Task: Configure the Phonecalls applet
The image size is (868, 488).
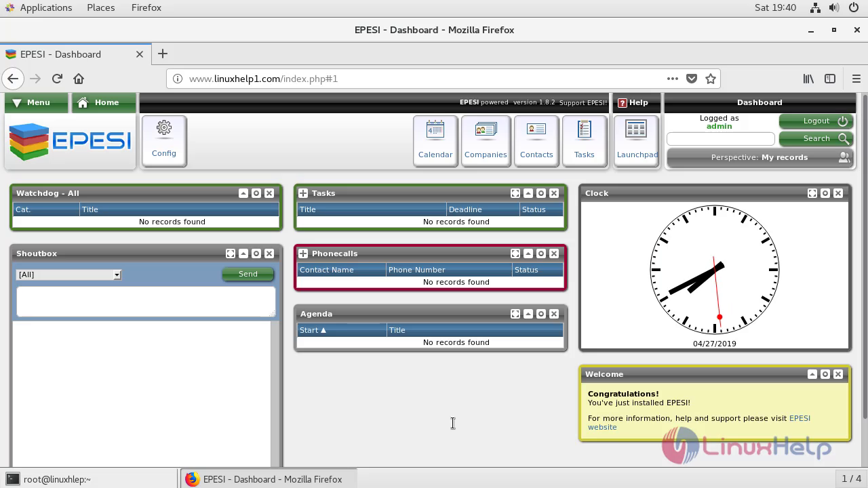Action: (x=541, y=253)
